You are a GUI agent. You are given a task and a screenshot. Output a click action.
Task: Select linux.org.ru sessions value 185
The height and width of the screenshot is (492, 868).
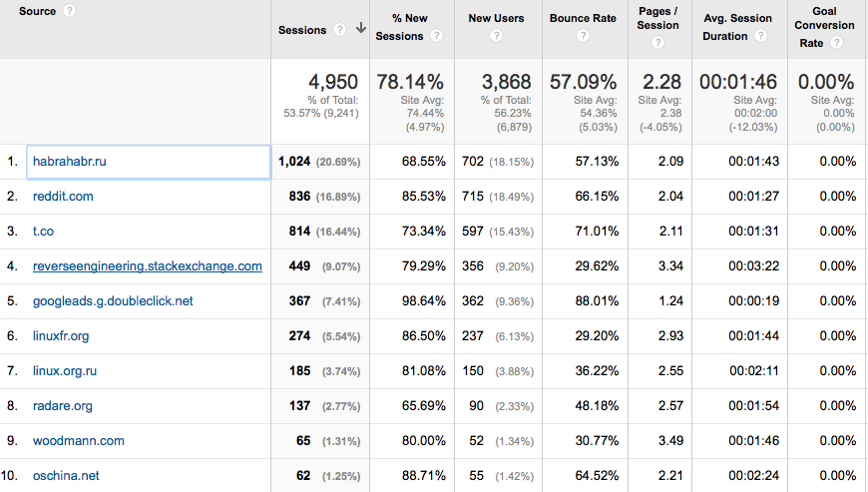[x=299, y=370]
